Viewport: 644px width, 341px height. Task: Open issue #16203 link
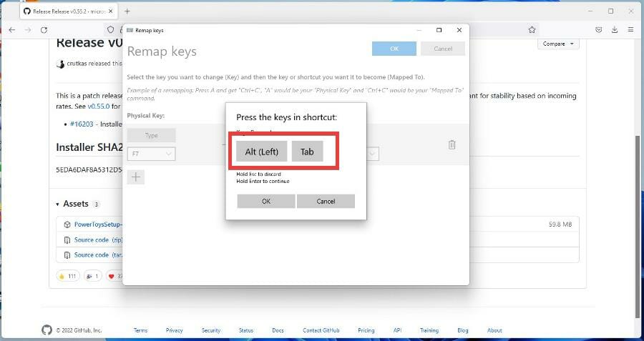pyautogui.click(x=82, y=124)
